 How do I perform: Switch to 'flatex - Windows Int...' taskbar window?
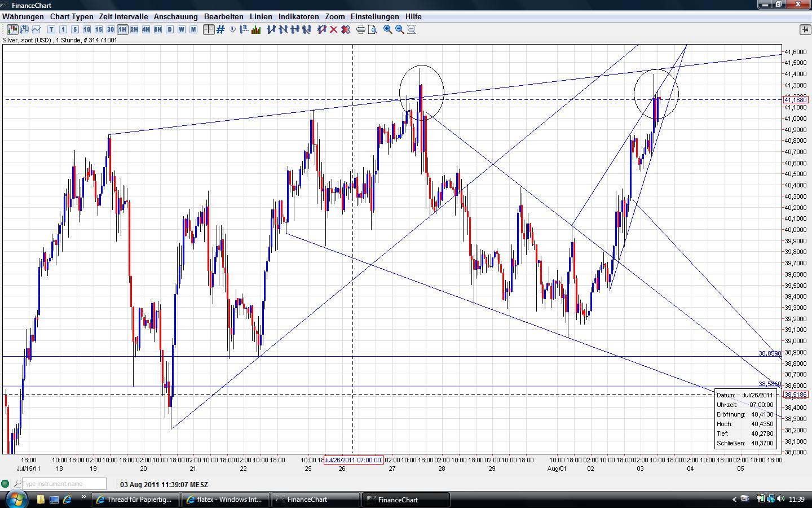coord(226,500)
